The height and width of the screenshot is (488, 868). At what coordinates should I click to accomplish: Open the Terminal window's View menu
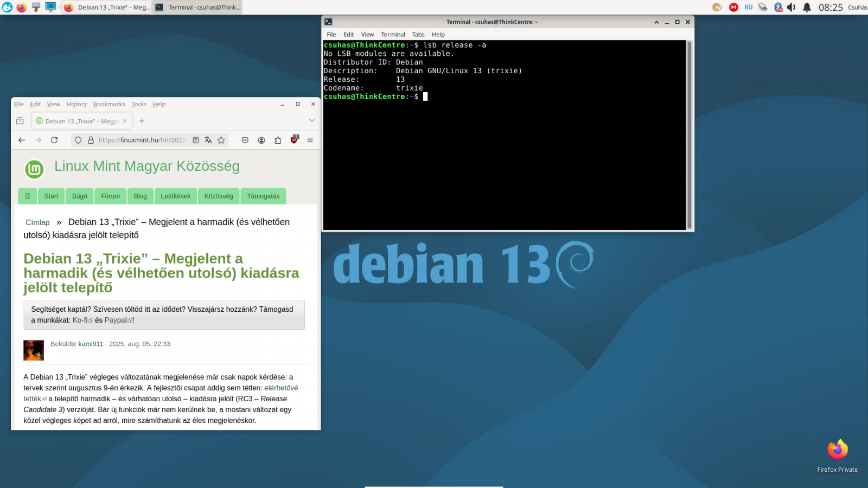367,34
